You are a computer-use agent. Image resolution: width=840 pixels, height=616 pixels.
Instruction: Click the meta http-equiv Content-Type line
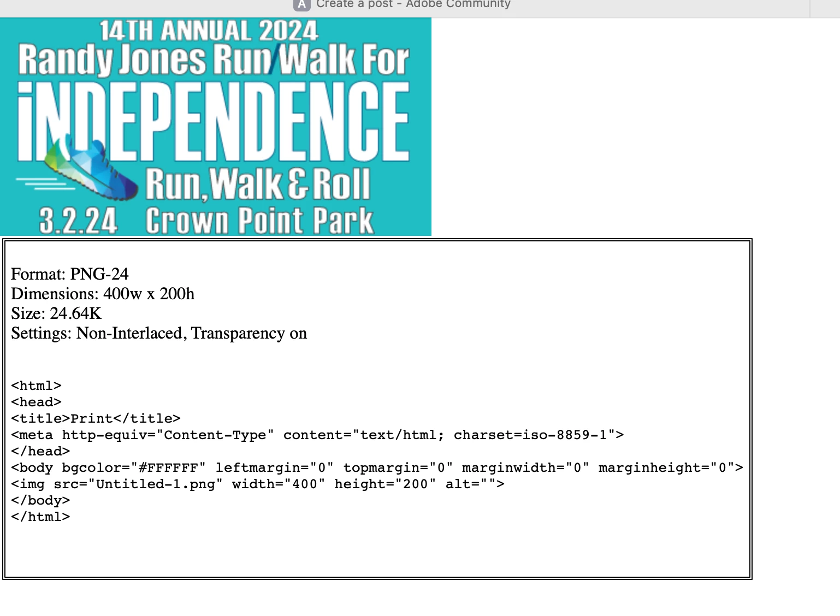(x=317, y=435)
